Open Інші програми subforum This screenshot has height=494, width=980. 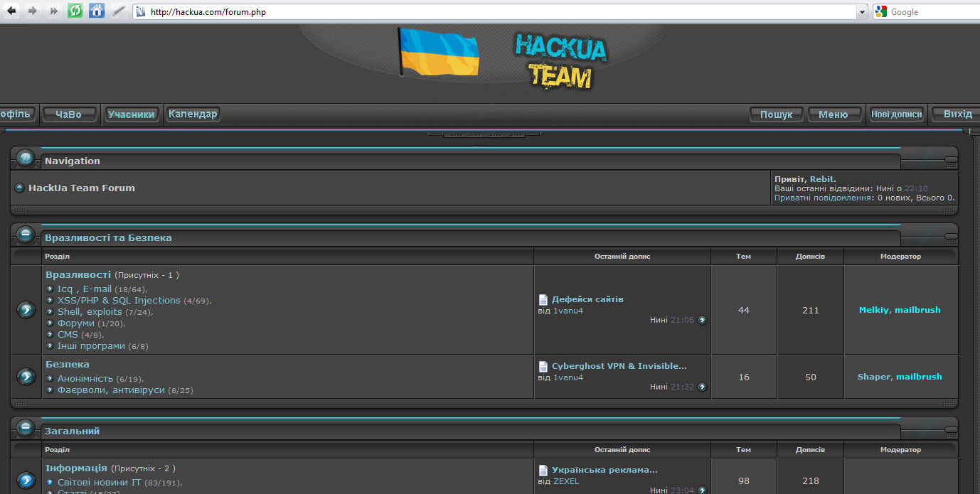click(x=91, y=345)
